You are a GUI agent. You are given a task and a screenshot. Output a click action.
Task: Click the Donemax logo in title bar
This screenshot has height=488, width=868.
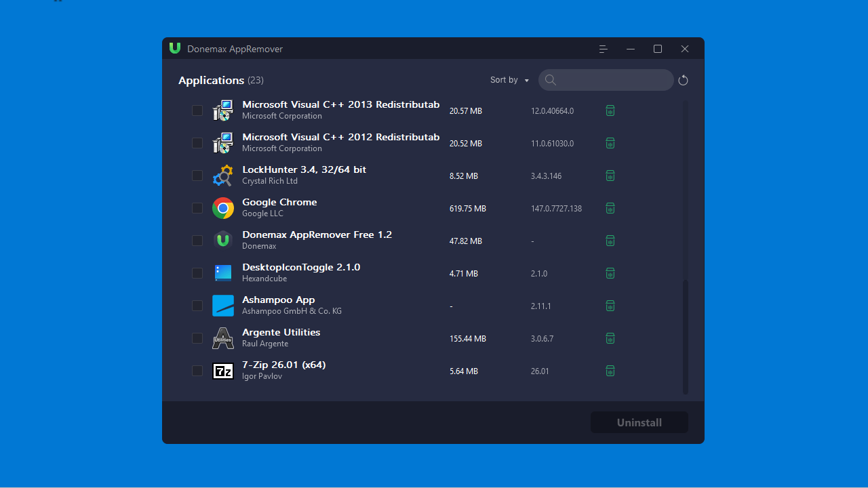175,48
